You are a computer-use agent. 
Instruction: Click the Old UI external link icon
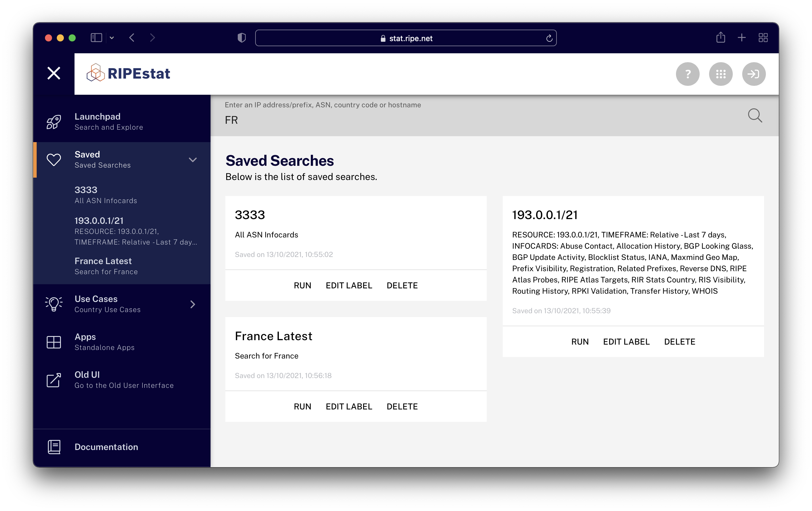click(x=54, y=380)
